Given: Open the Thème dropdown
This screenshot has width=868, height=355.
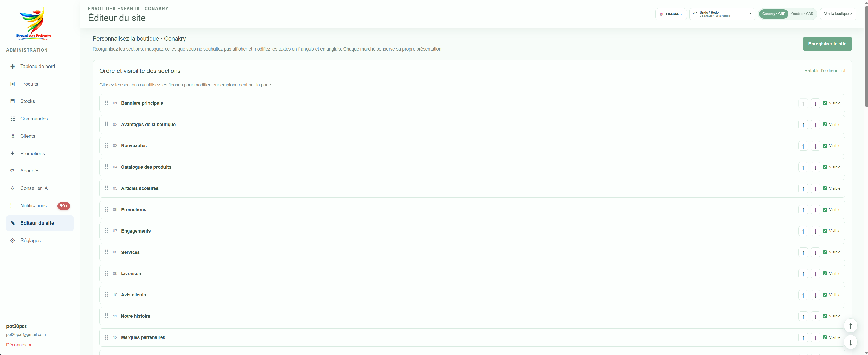Looking at the screenshot, I should [x=671, y=14].
